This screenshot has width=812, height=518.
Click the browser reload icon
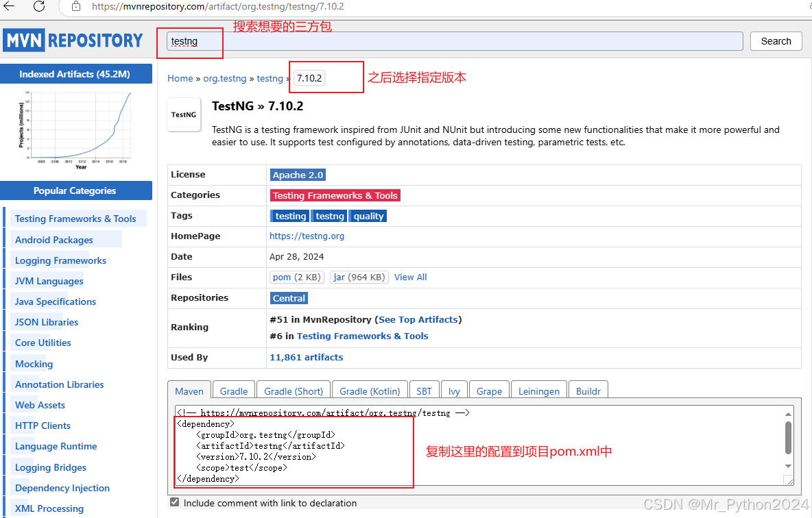(x=39, y=6)
